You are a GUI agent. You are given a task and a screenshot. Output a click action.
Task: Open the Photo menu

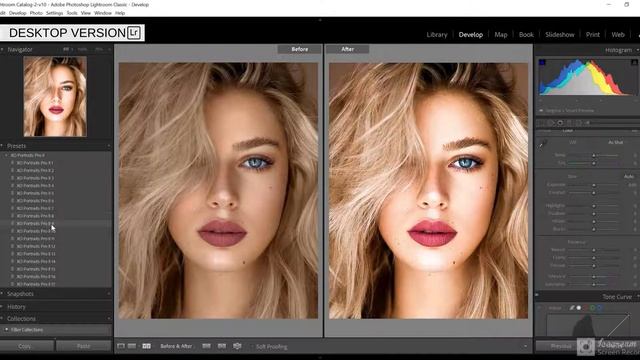coord(36,13)
